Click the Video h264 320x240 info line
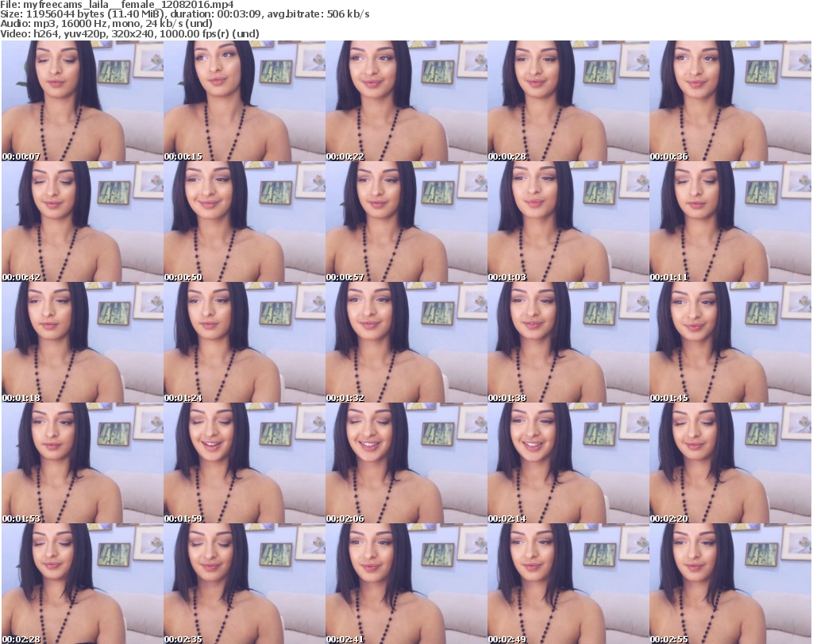Image resolution: width=813 pixels, height=644 pixels. click(129, 33)
